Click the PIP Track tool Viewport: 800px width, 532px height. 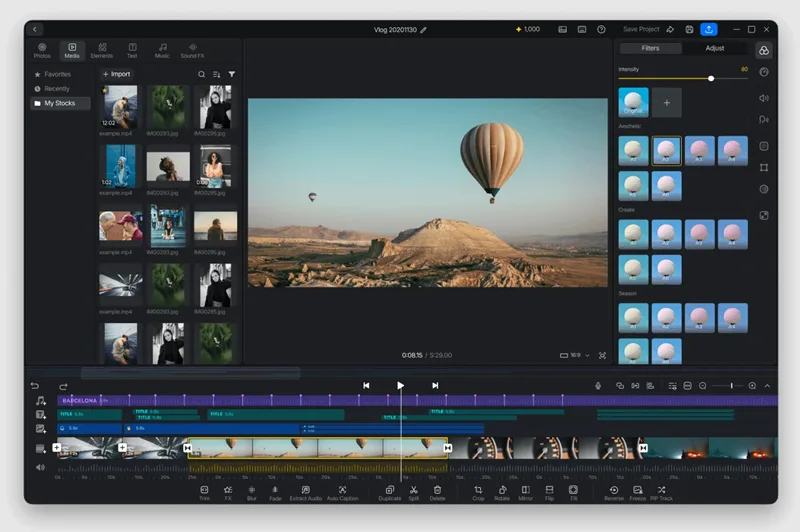(x=661, y=493)
